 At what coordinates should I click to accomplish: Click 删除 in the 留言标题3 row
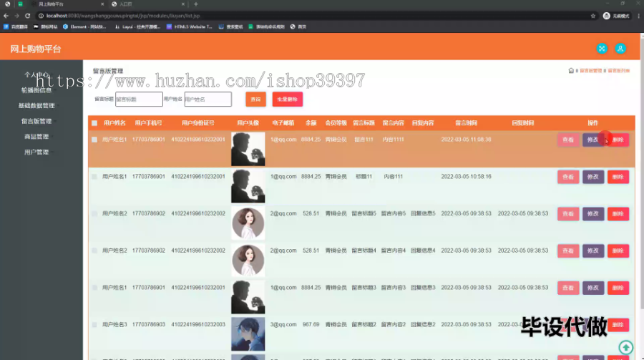[x=618, y=288]
